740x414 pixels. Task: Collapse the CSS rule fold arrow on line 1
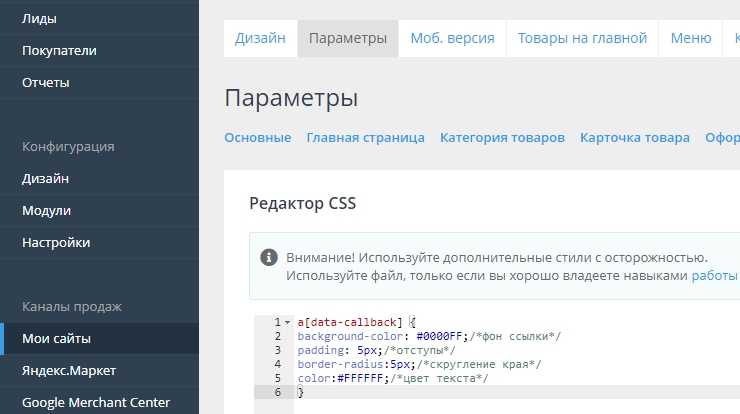288,322
